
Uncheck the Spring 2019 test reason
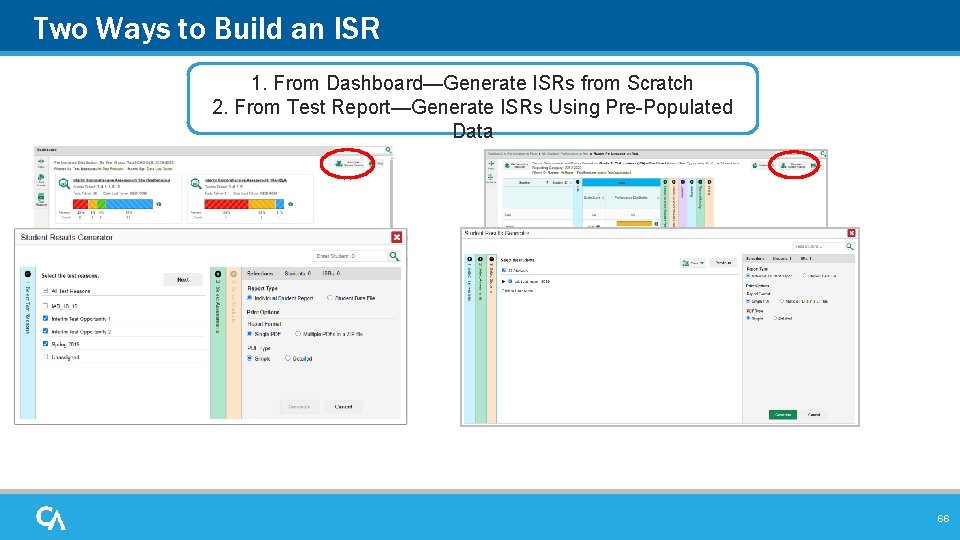[x=45, y=343]
